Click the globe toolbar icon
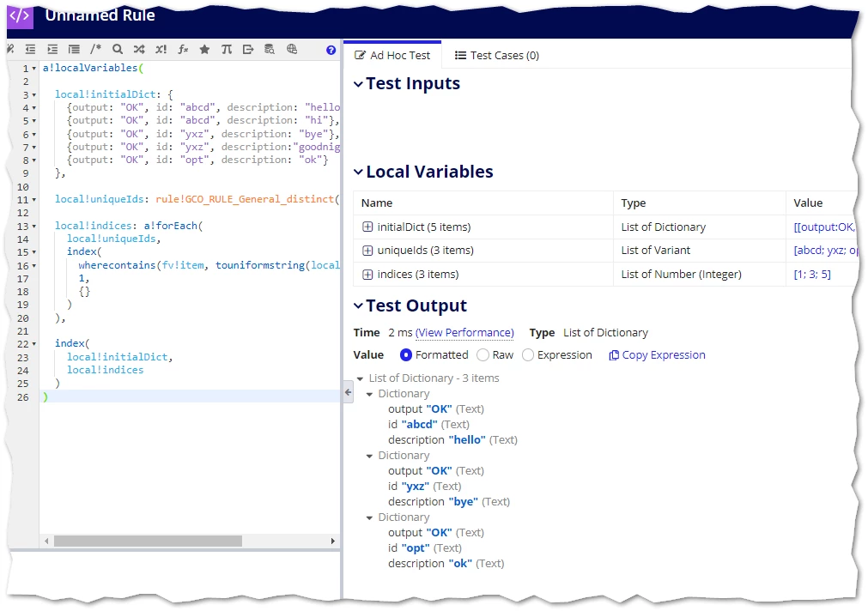This screenshot has width=868, height=611. tap(292, 49)
